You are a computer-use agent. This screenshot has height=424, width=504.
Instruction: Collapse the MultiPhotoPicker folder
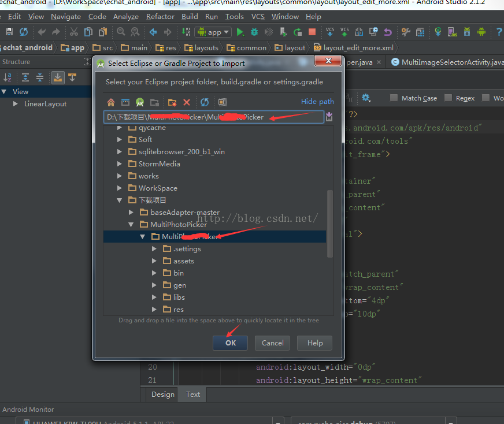(x=131, y=225)
